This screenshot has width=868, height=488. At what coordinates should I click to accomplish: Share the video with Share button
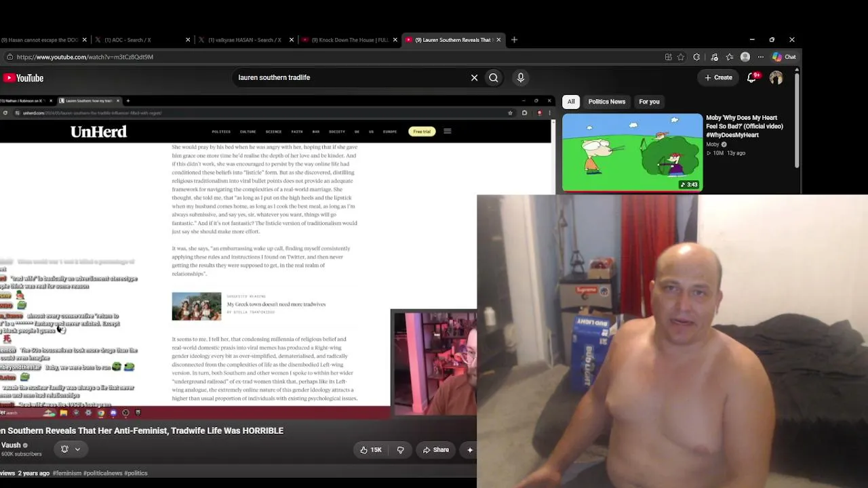[x=436, y=450]
